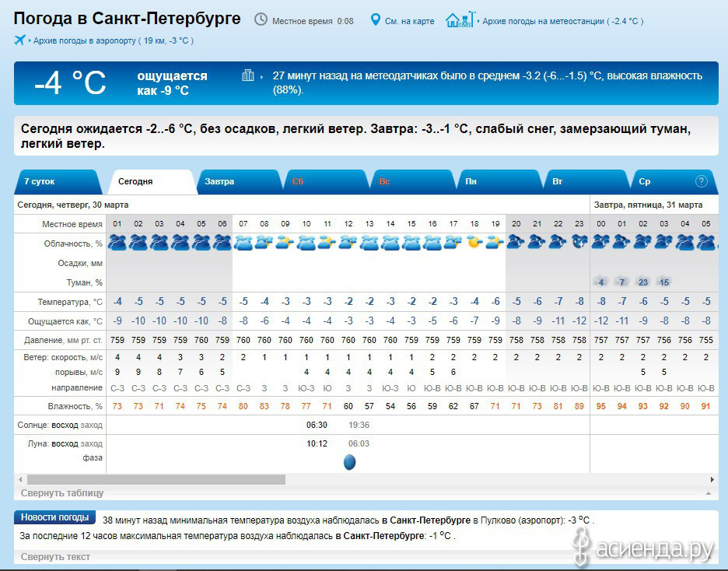This screenshot has height=571, width=728.
Task: Click the night cloudiness icon under hour 20
Action: [x=516, y=242]
